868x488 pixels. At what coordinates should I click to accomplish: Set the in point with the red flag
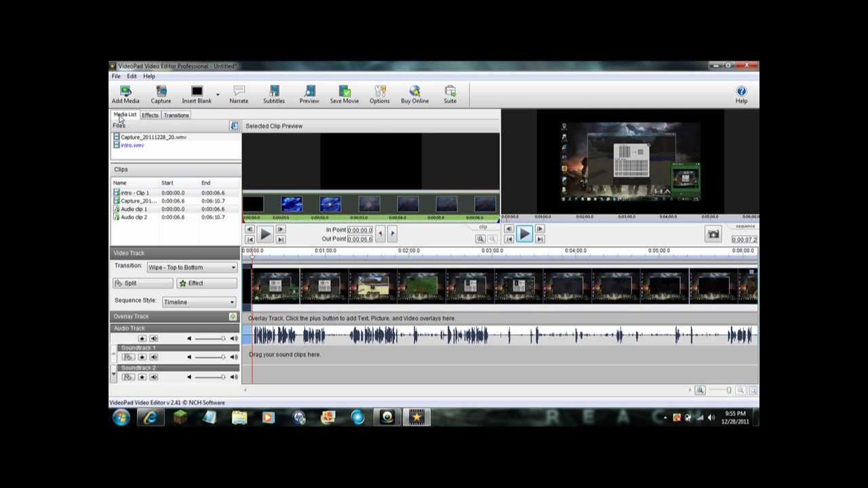point(380,234)
